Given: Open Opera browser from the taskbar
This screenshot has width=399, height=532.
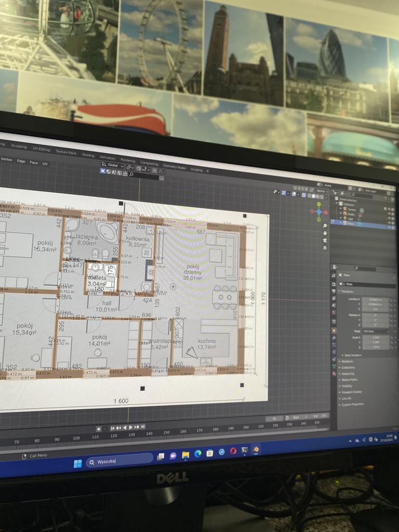Looking at the screenshot, I should coord(233,451).
